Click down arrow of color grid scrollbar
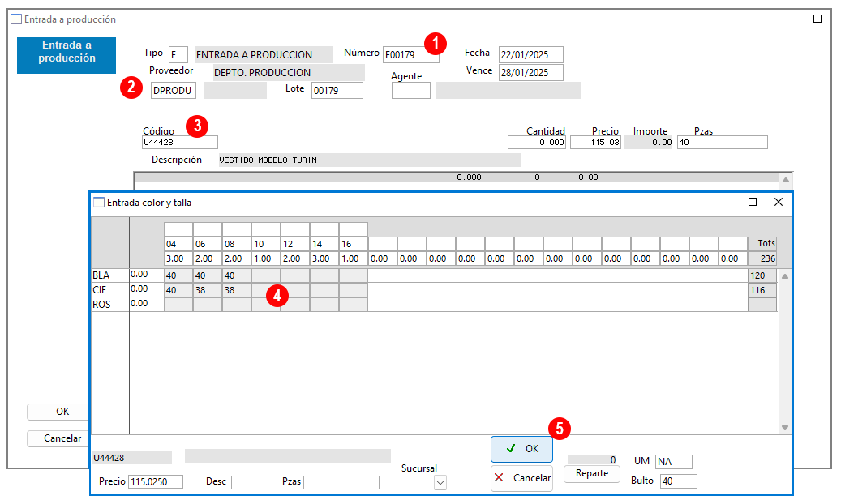Viewport: 841px width, 504px height. tap(785, 428)
